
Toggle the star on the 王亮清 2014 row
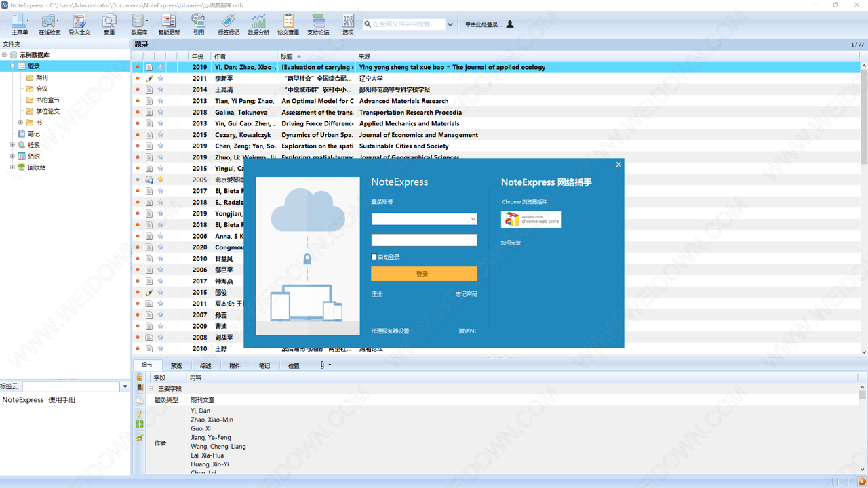(161, 89)
